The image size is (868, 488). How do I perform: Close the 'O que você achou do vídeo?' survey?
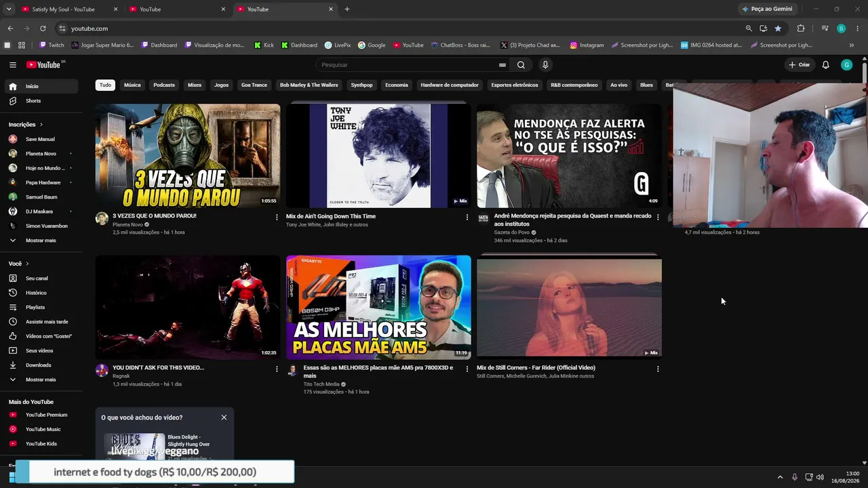(x=224, y=418)
